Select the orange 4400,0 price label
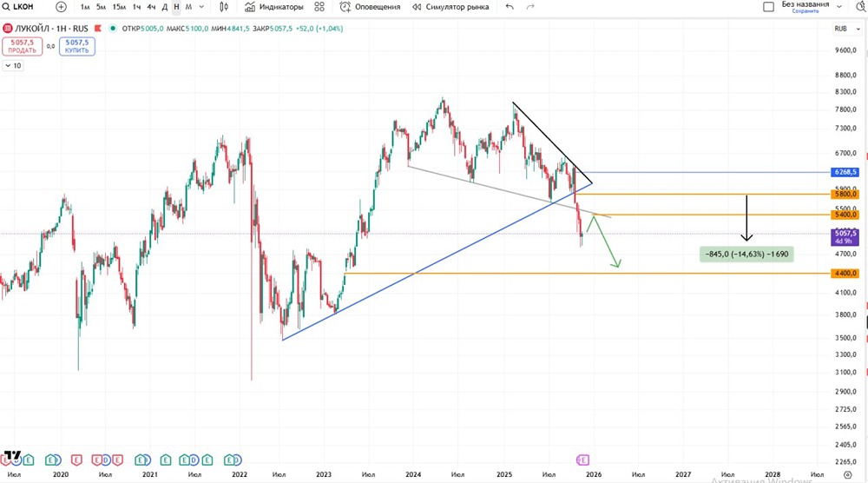The image size is (868, 483). [x=845, y=274]
